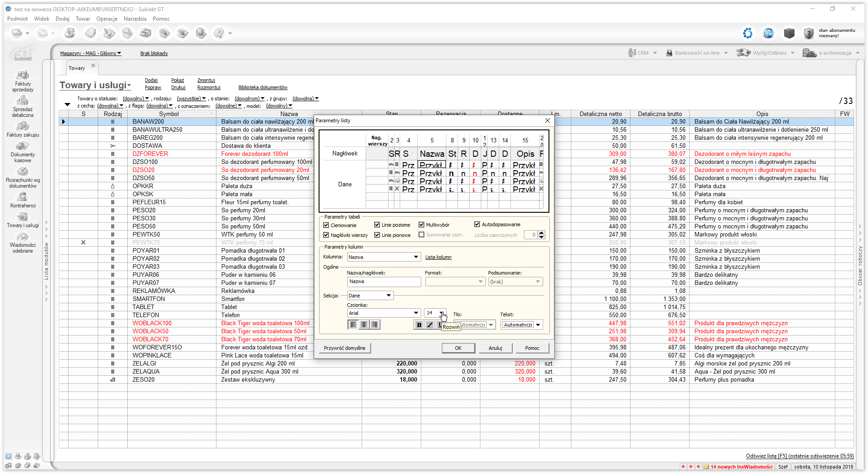The height and width of the screenshot is (473, 868).
Task: Toggle Sumowanie zazn. checkbox
Action: 422,235
